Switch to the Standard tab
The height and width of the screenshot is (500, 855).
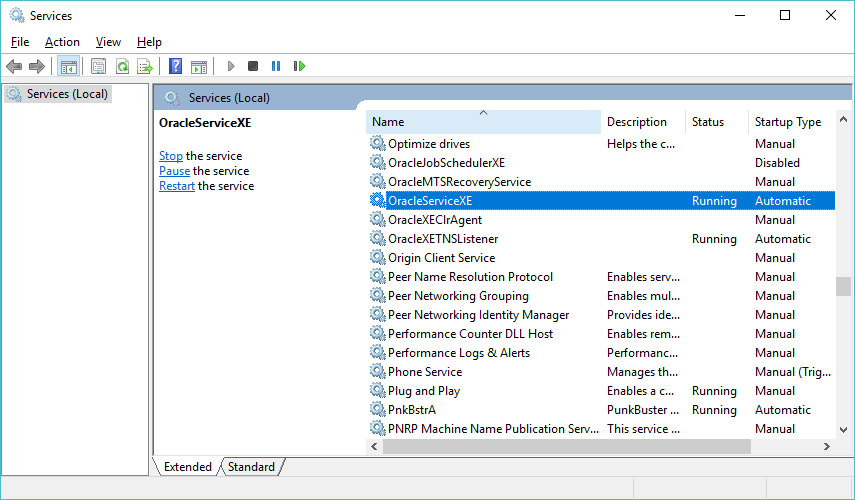(x=251, y=467)
